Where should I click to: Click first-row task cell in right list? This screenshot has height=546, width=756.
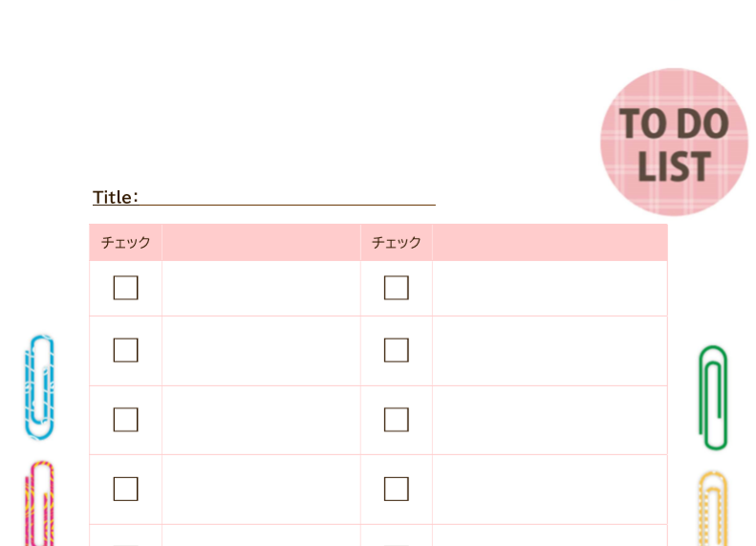click(x=550, y=288)
